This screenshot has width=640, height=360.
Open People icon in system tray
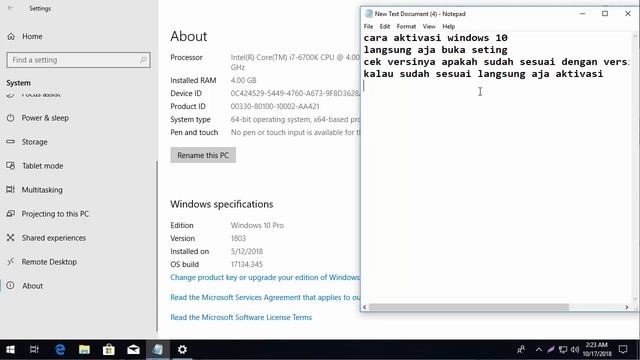(x=521, y=349)
